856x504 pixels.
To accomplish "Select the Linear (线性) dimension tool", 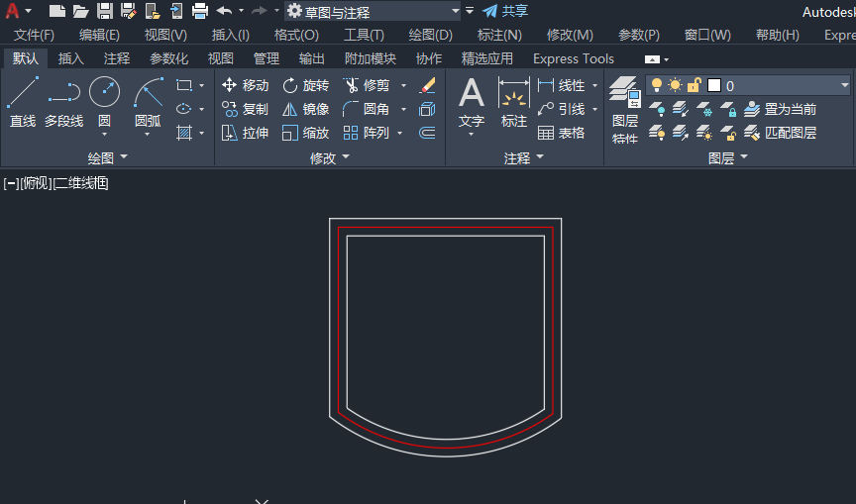I will [x=561, y=85].
